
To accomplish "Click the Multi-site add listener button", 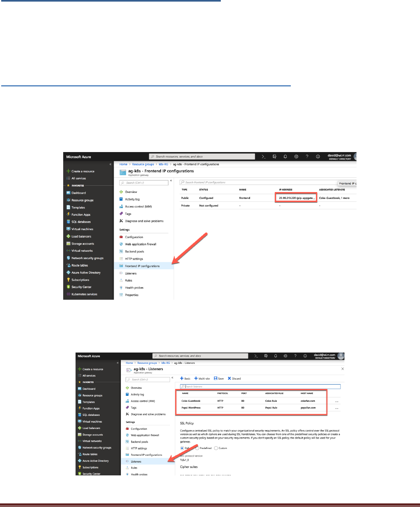I will [202, 379].
